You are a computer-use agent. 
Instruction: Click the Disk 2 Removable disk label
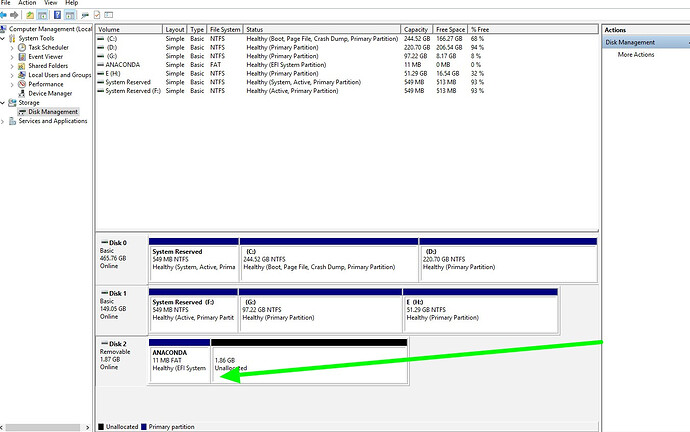pyautogui.click(x=122, y=361)
